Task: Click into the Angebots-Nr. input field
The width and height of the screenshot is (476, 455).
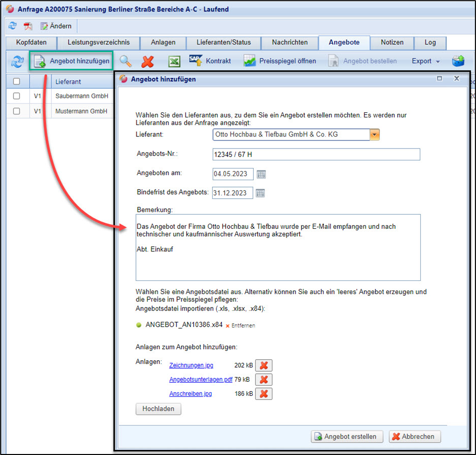Action: [316, 155]
